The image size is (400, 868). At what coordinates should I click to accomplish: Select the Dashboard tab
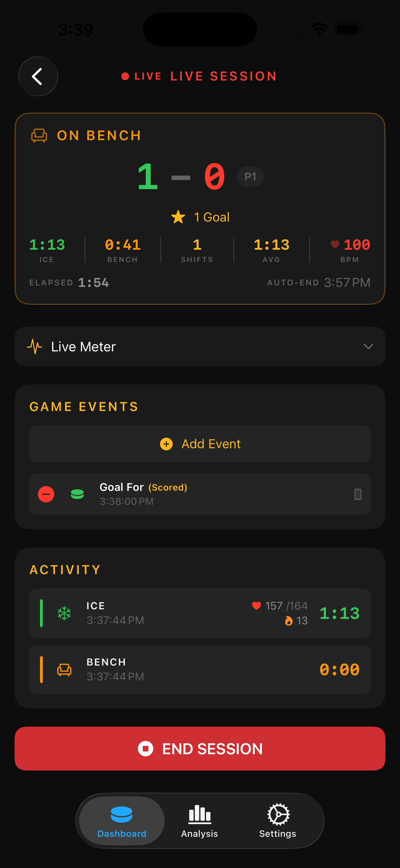(x=122, y=821)
